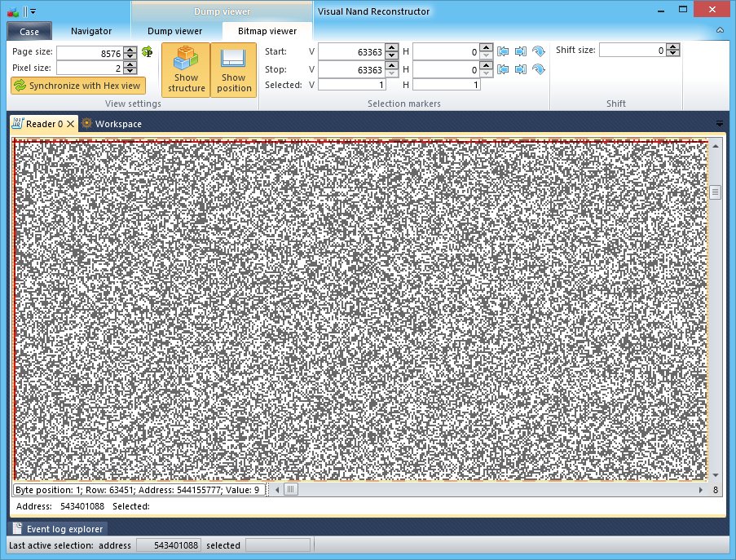The image size is (736, 560).
Task: Click the horizontal scrollbar right arrow
Action: tap(701, 490)
